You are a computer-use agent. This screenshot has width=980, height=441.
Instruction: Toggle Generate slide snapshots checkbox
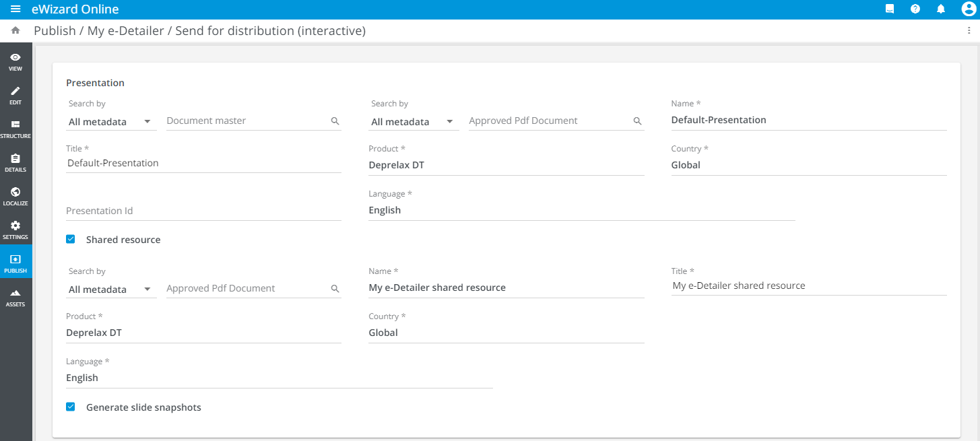(71, 407)
